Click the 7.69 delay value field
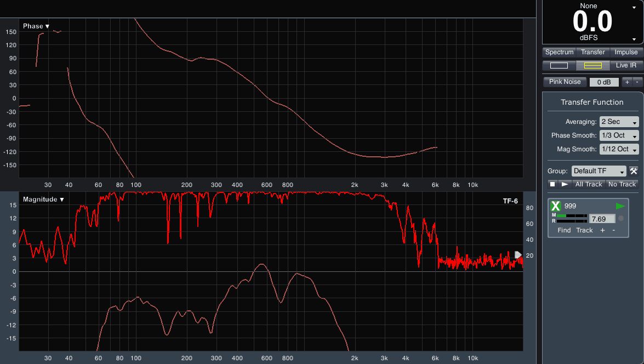This screenshot has width=644, height=364. pyautogui.click(x=602, y=219)
